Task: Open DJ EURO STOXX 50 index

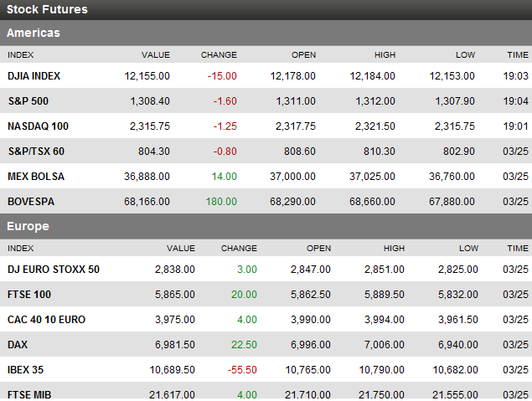Action: (x=54, y=269)
